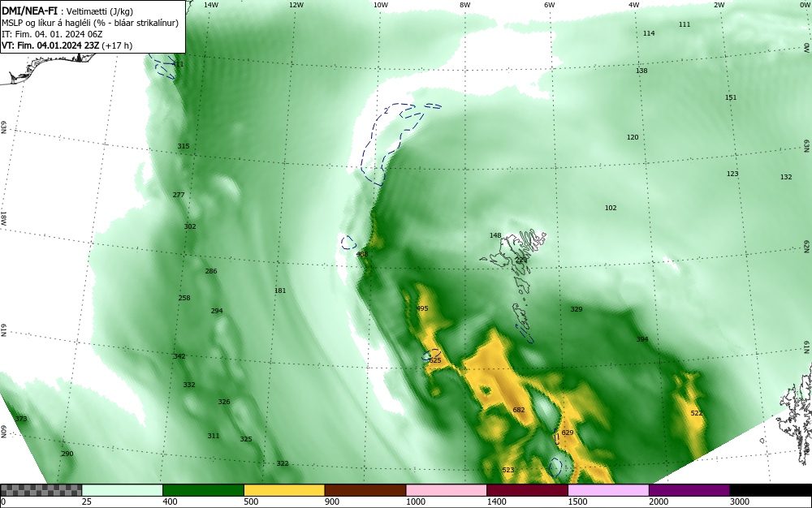Click the 342 value on the map
The width and height of the screenshot is (812, 508).
(179, 356)
